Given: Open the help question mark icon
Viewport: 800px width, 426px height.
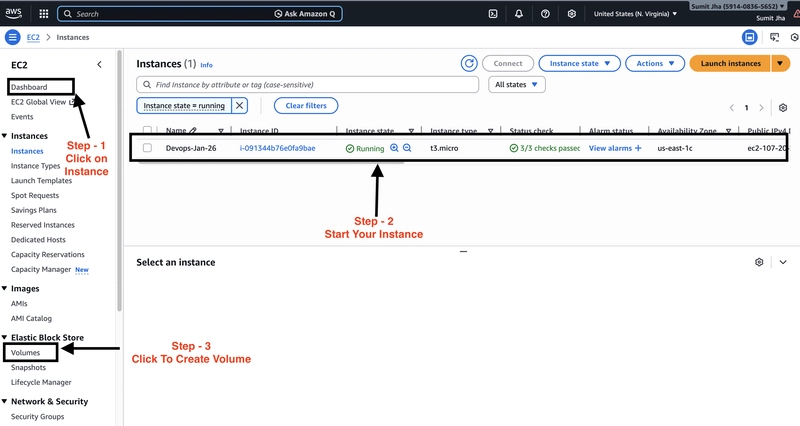Looking at the screenshot, I should coord(545,14).
